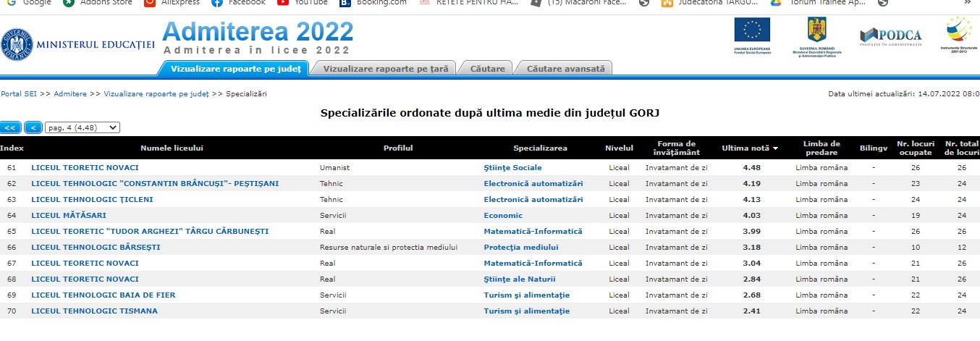Image resolution: width=980 pixels, height=341 pixels.
Task: Open the page selector dropdown pag. 4
Action: pos(82,127)
